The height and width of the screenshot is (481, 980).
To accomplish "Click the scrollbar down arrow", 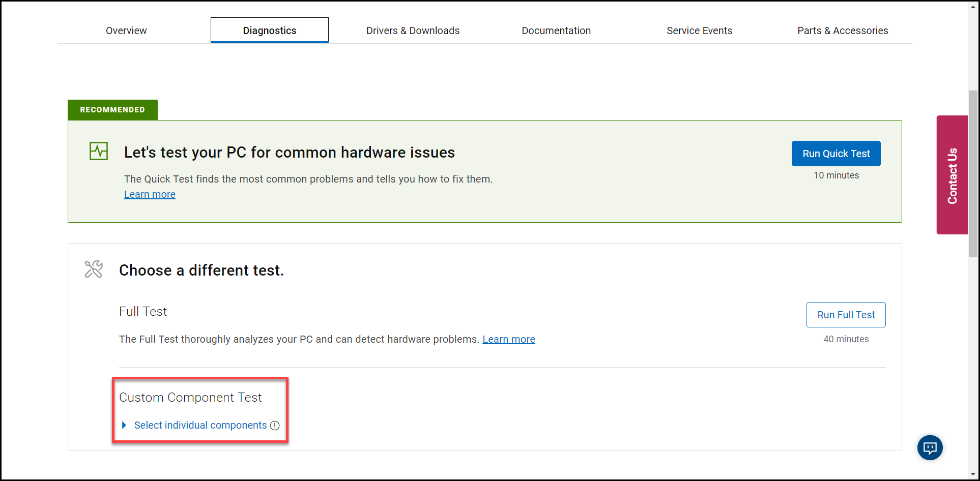I will coord(973,474).
